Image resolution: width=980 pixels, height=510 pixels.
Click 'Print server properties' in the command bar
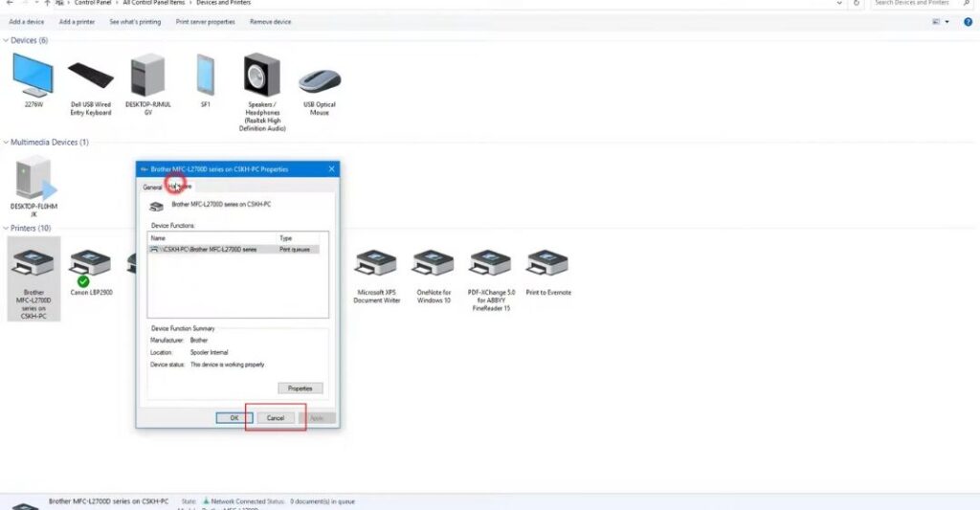(205, 22)
